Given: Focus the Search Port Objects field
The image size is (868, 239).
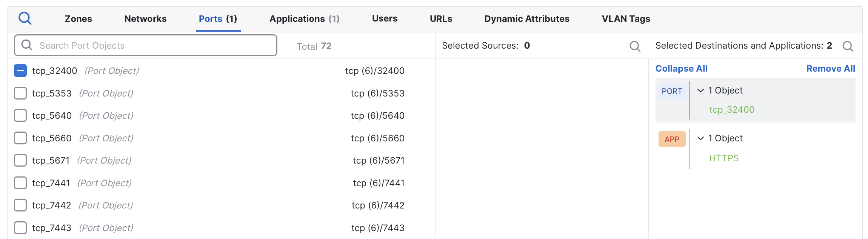Looking at the screenshot, I should tap(146, 45).
